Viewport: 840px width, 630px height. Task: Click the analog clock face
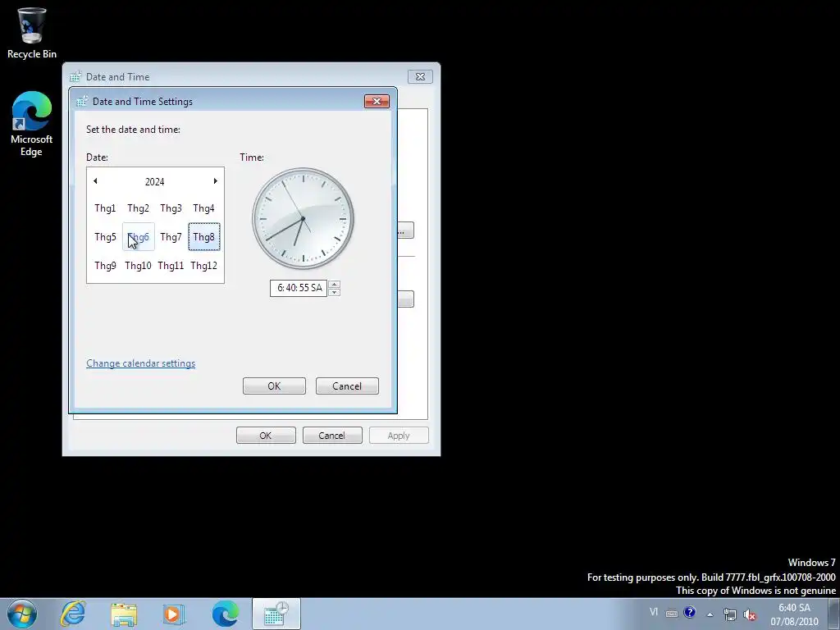click(304, 218)
